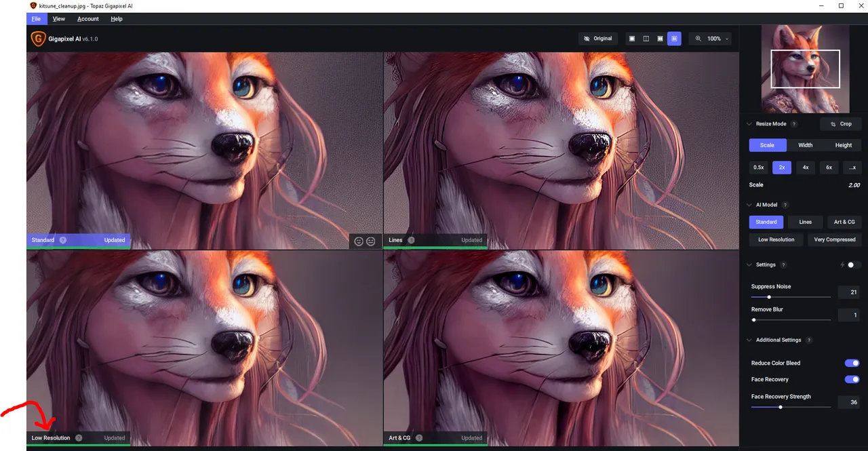Select Low Resolution AI model button

coord(776,240)
